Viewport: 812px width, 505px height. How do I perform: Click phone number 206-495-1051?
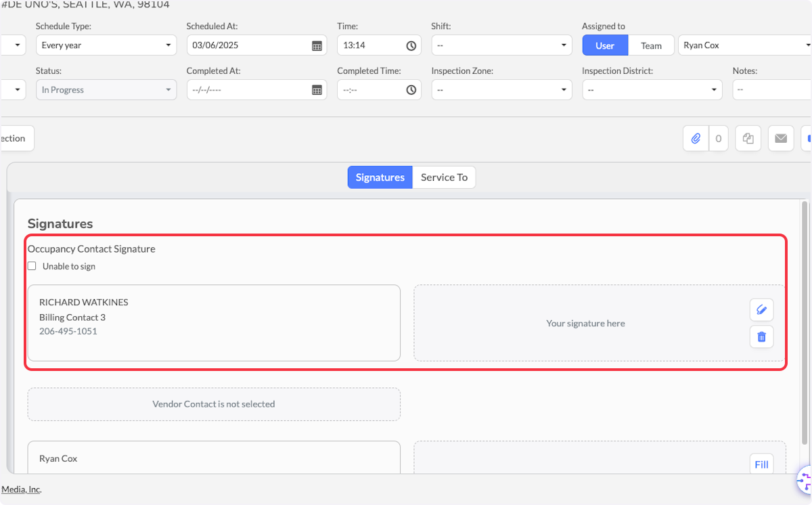[68, 331]
